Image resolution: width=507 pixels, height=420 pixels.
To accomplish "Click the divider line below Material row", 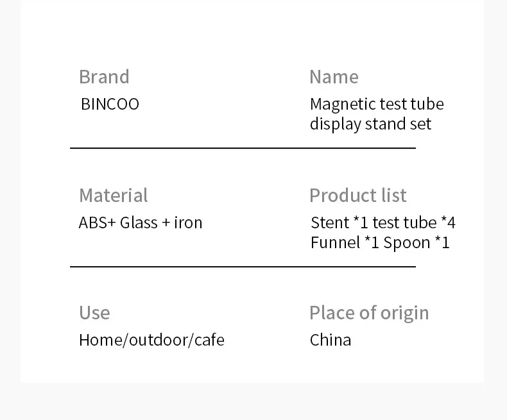I will (243, 266).
